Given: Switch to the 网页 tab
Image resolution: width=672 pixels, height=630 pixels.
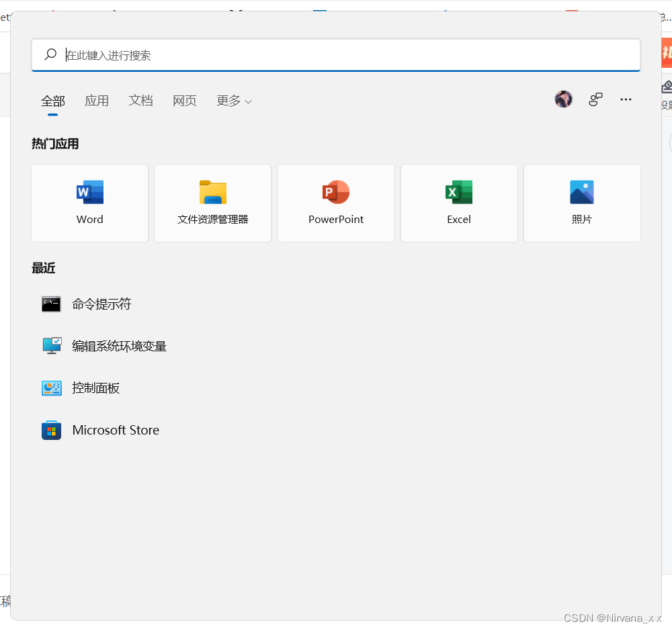Looking at the screenshot, I should coord(185,101).
